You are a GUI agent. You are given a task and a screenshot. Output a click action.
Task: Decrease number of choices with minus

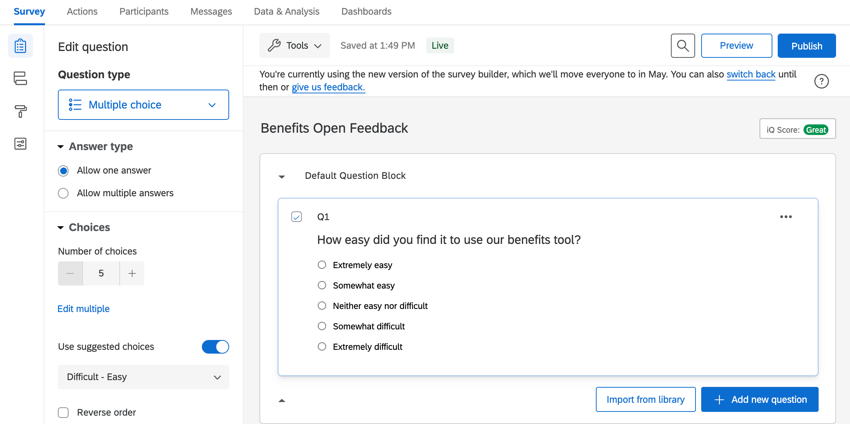(x=70, y=273)
